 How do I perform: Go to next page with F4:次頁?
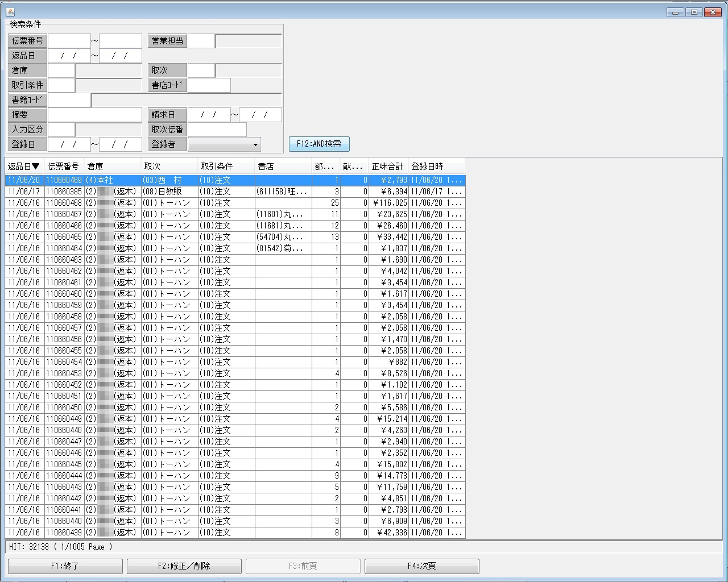point(421,566)
